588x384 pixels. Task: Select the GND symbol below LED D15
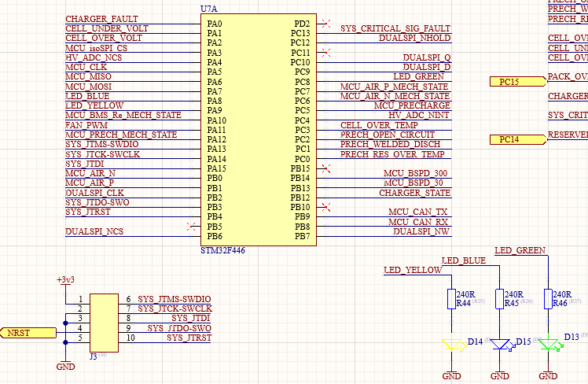499,374
